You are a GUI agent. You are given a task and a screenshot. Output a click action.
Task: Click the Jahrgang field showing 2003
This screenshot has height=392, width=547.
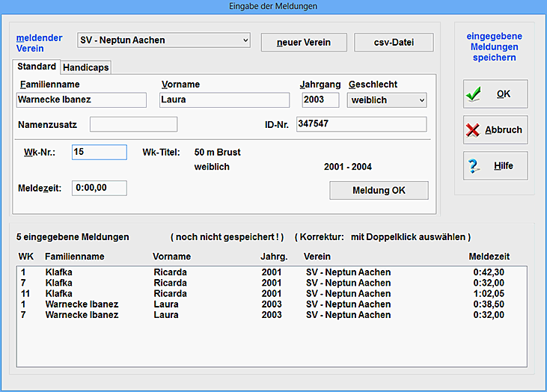pyautogui.click(x=320, y=100)
